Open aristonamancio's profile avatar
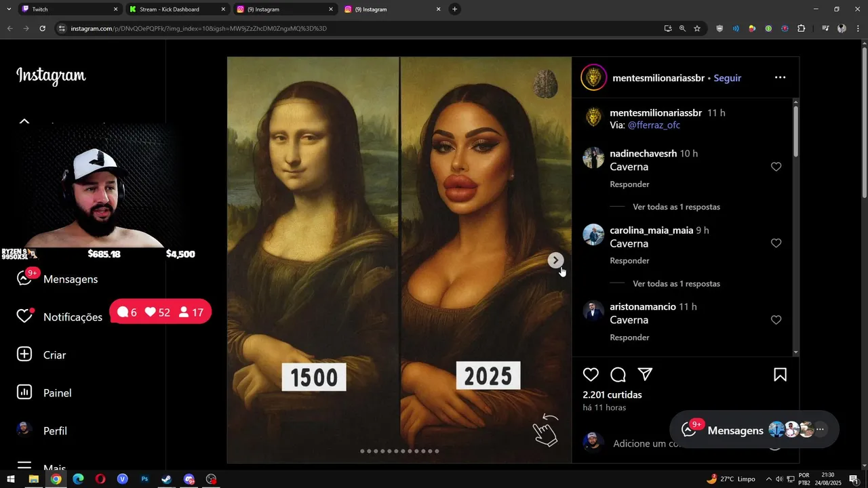The width and height of the screenshot is (868, 488). pyautogui.click(x=593, y=311)
